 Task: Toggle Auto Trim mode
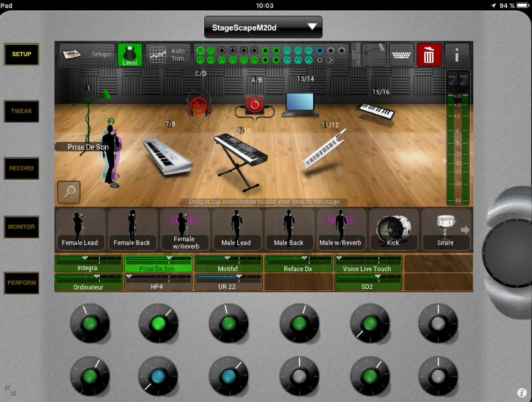coord(168,54)
